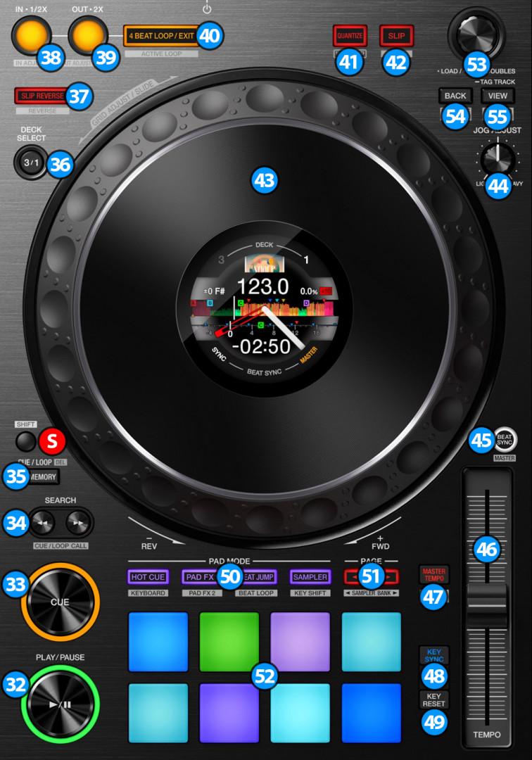This screenshot has width=532, height=760.
Task: Select Hot Cue pad mode
Action: [148, 577]
